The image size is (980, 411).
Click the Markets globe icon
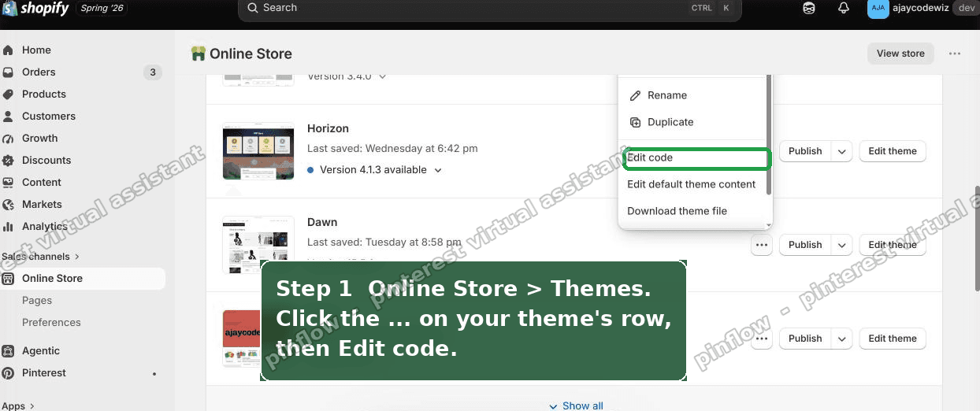coord(9,204)
